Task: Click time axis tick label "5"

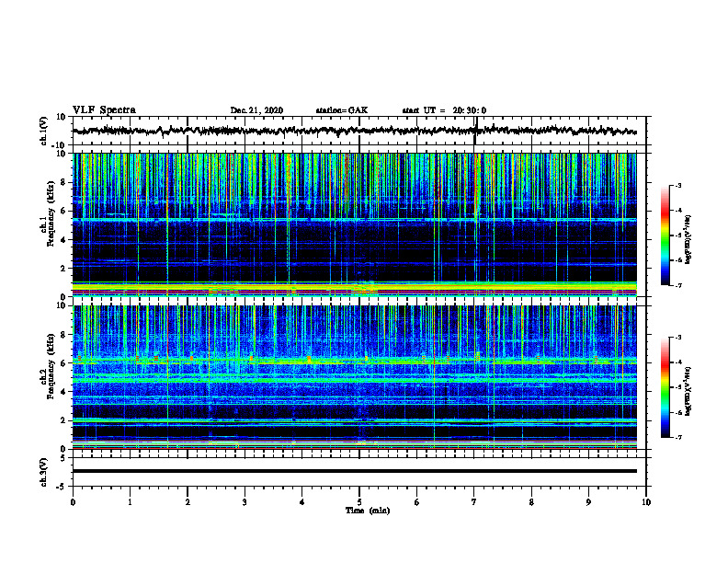Action: 359,502
